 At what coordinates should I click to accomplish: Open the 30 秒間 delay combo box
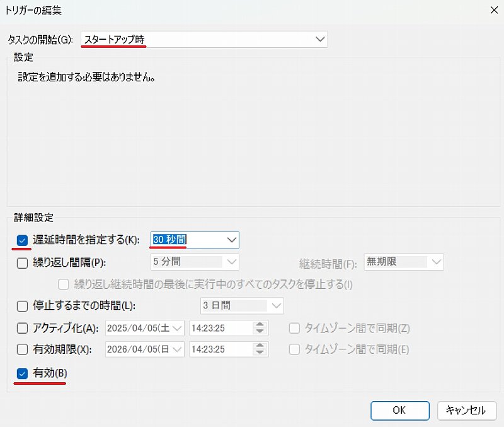coord(195,240)
